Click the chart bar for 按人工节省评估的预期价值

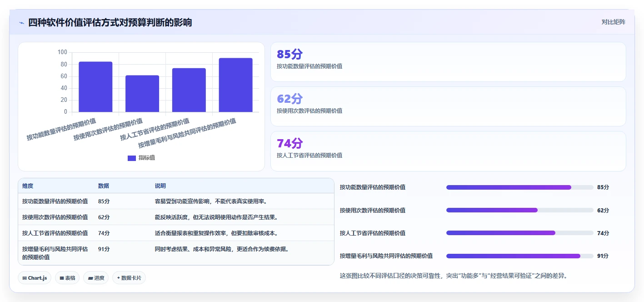click(189, 90)
